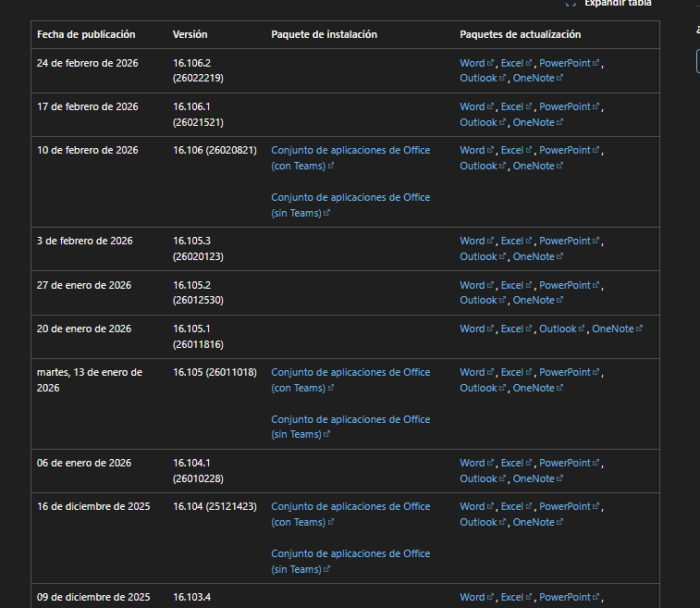
Task: Open Word update for 09 de diciembre row
Action: 477,597
